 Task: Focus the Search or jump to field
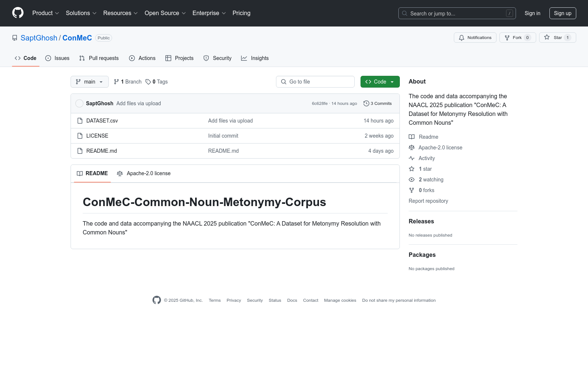click(x=457, y=13)
